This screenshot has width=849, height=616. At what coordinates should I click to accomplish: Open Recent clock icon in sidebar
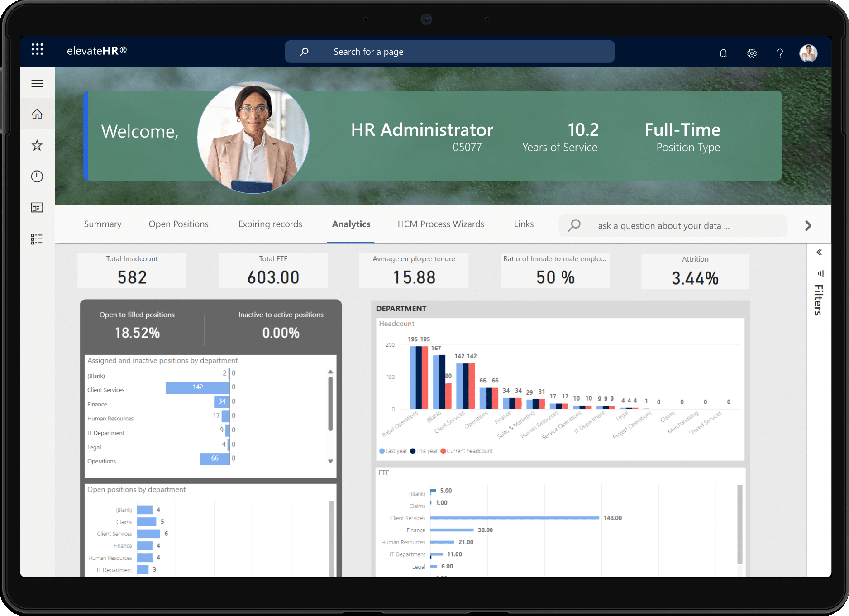tap(37, 176)
